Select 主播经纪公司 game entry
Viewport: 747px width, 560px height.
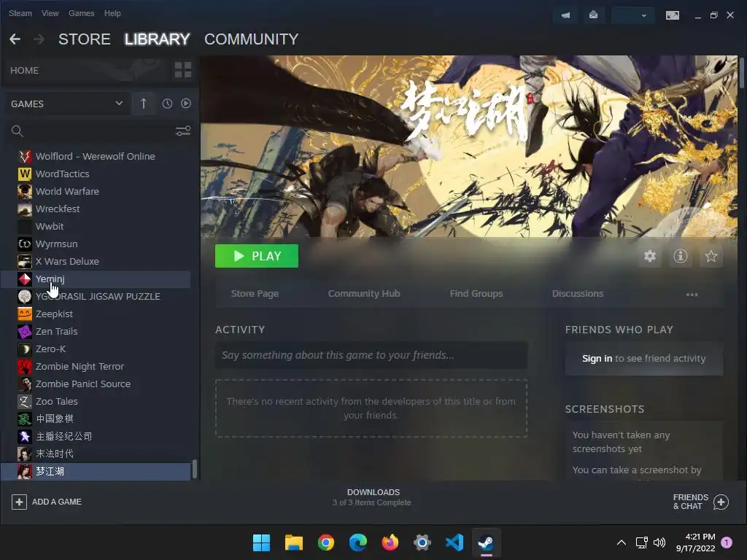(96, 437)
